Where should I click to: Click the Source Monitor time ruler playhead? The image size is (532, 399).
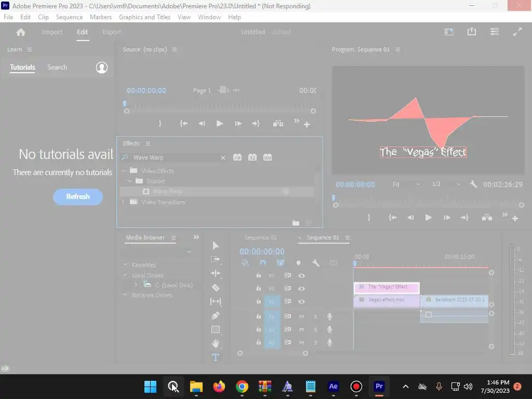[x=125, y=103]
